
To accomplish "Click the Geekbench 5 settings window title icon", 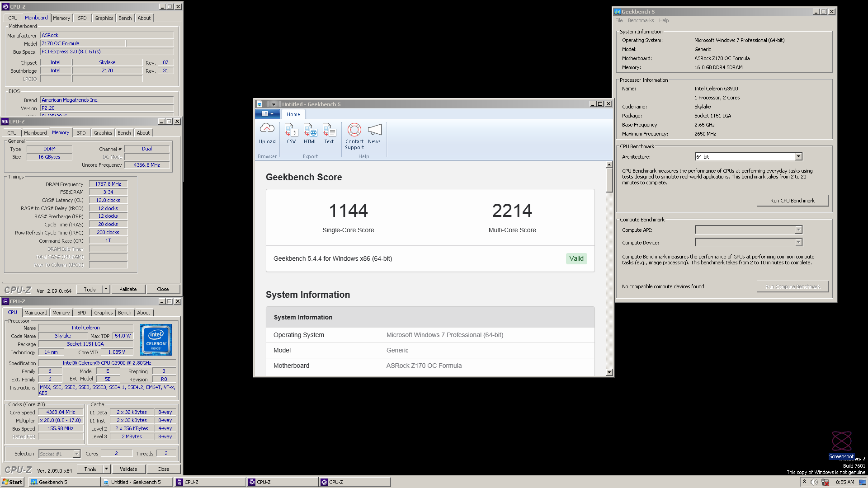I will click(618, 12).
